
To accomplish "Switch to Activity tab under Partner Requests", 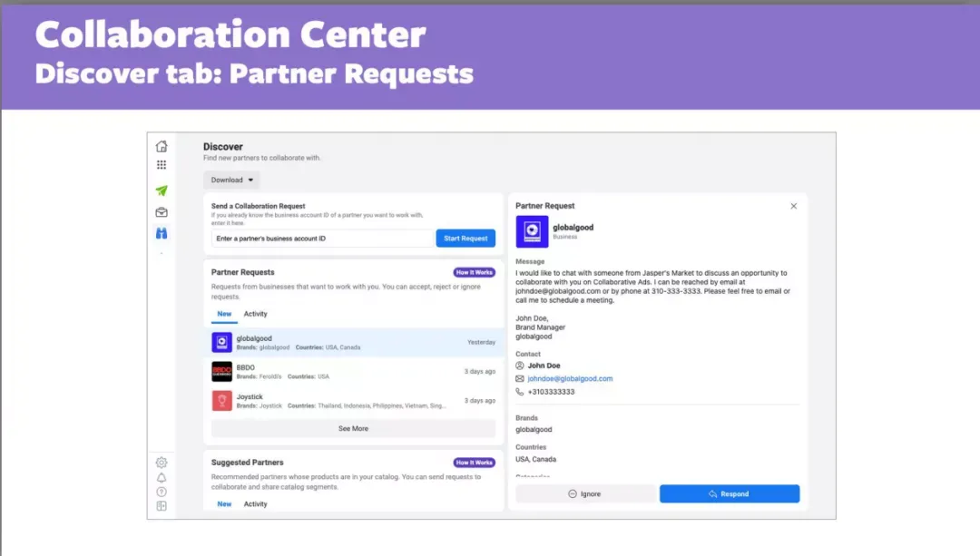I will [x=256, y=314].
